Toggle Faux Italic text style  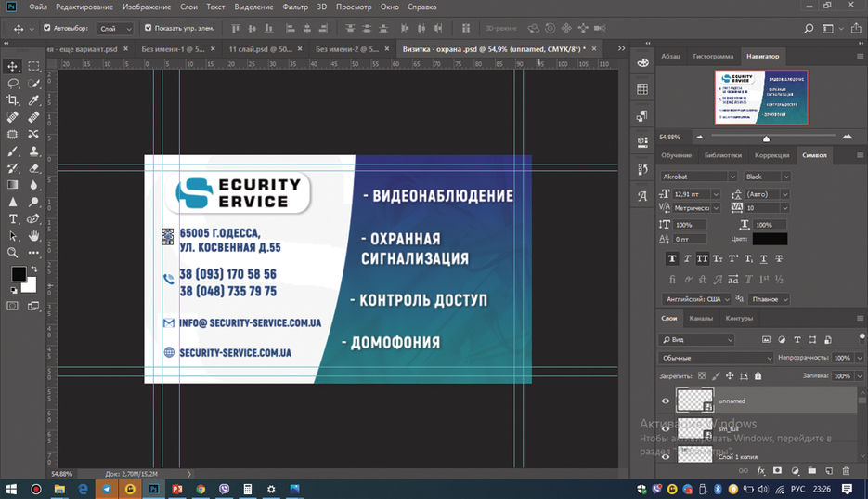pyautogui.click(x=688, y=258)
